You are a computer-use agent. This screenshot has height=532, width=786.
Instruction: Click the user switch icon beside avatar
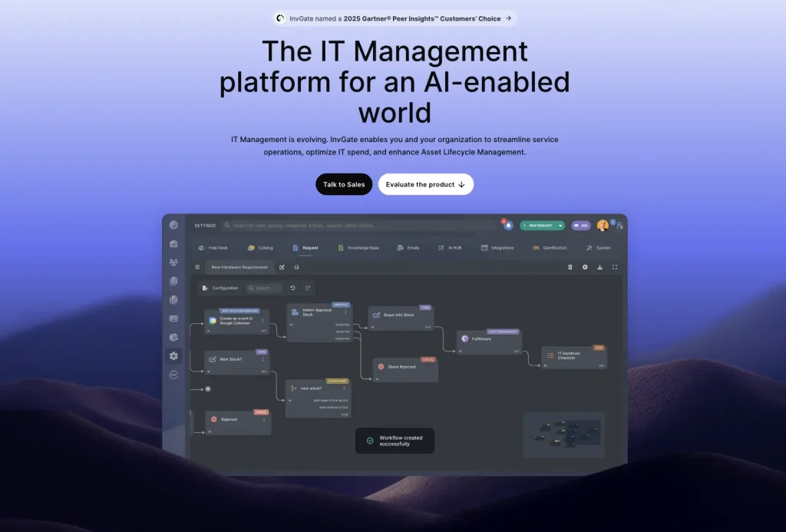pos(620,226)
